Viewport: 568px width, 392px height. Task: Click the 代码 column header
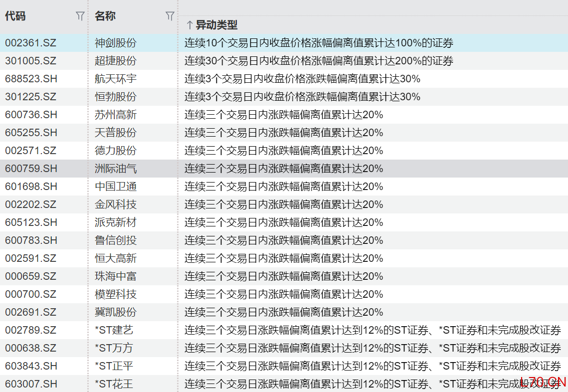point(15,16)
